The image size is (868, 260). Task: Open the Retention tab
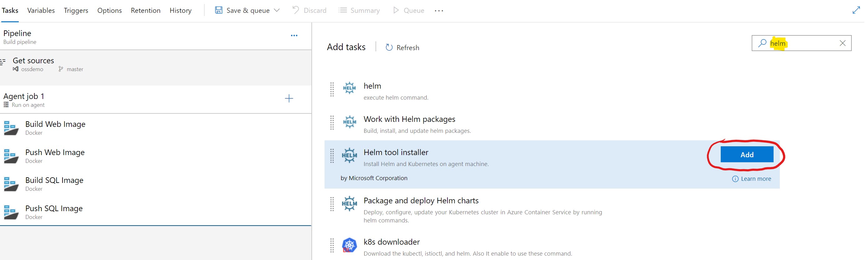pos(146,10)
